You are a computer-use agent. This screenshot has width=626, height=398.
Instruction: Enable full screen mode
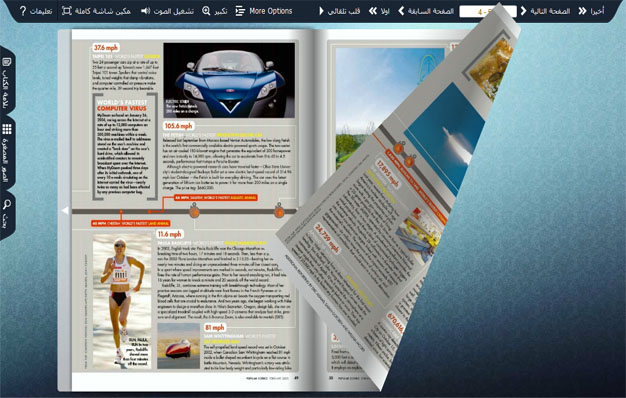tap(67, 11)
